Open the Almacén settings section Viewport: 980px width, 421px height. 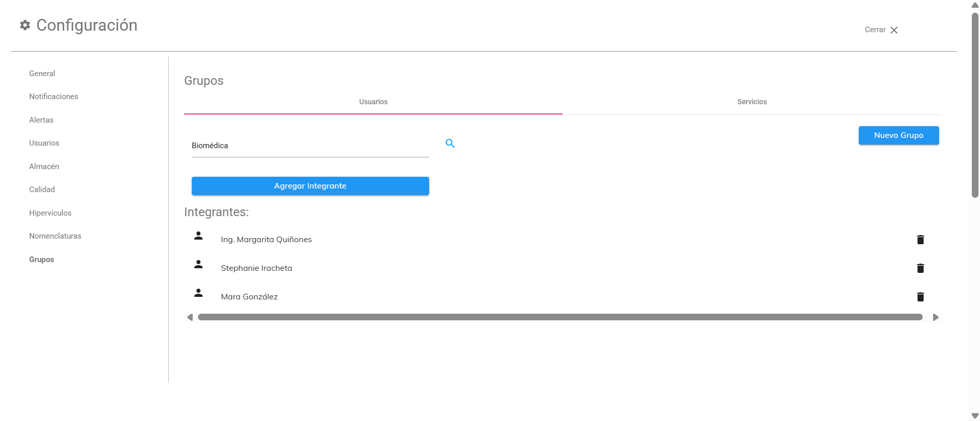(44, 167)
